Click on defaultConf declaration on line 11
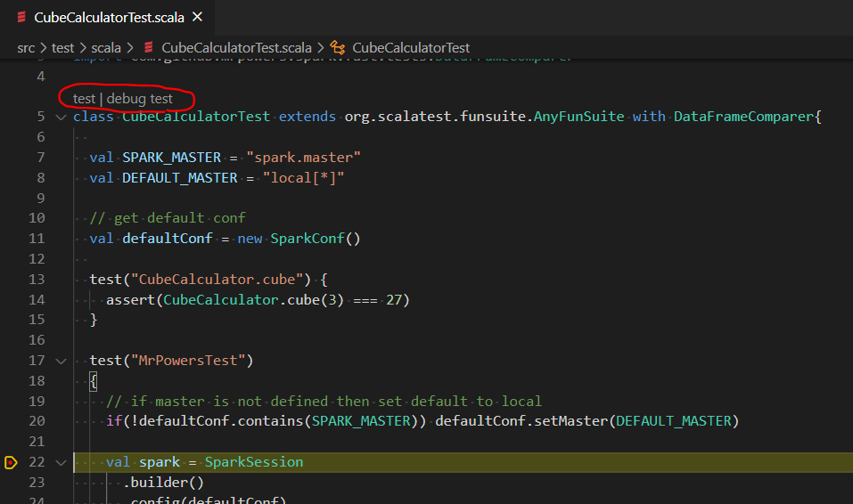This screenshot has width=853, height=504. click(168, 239)
